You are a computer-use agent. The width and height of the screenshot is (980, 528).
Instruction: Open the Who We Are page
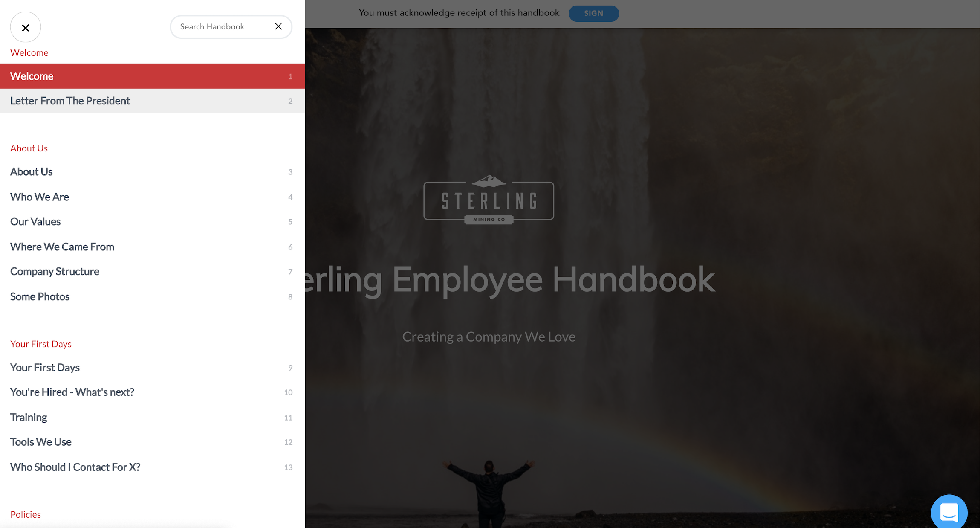coord(40,197)
